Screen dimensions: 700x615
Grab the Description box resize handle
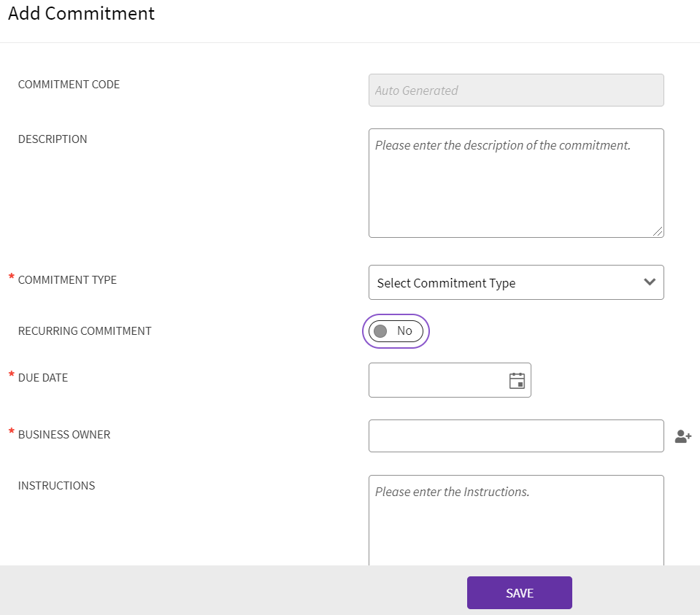click(x=658, y=231)
